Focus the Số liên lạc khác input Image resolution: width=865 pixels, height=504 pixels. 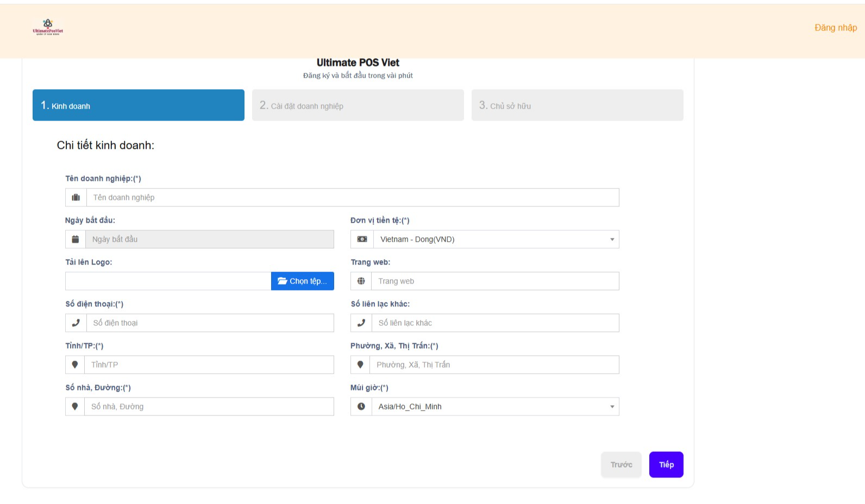[495, 323]
